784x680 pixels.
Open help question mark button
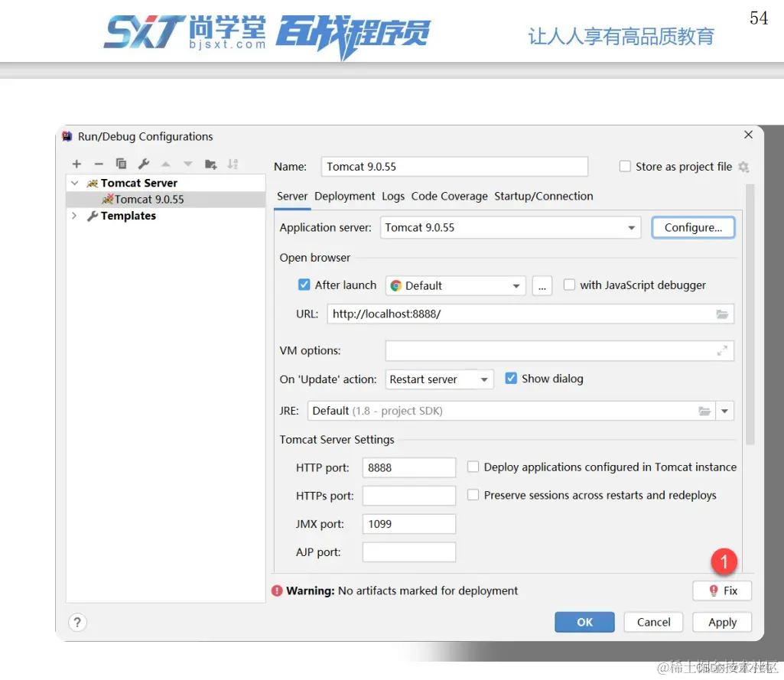(77, 623)
